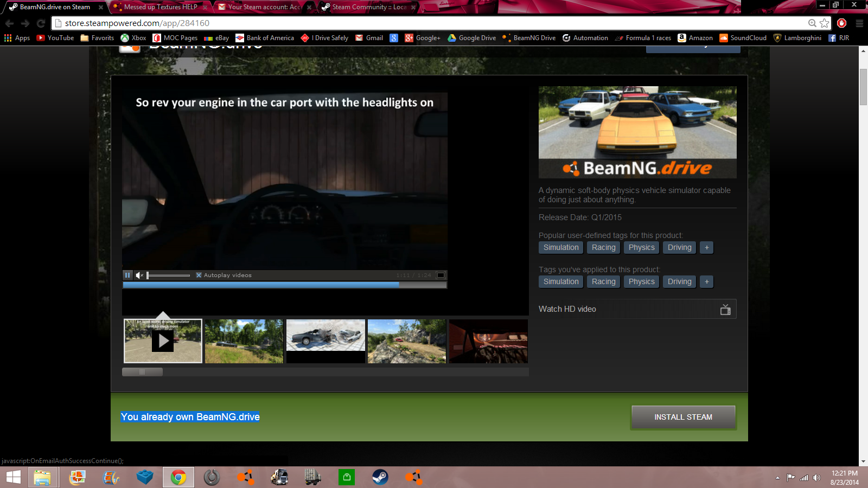
Task: Open the Windows Start button
Action: (x=14, y=477)
